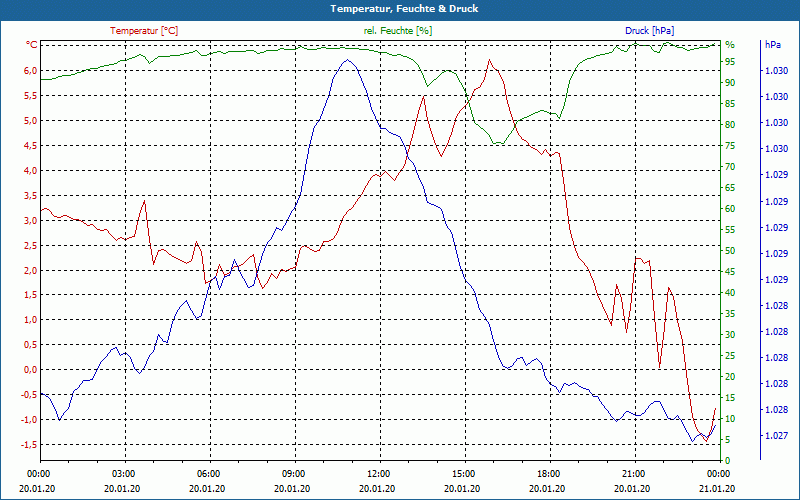Click the 2,5 temperature axis value
Image resolution: width=800 pixels, height=500 pixels.
(32, 245)
